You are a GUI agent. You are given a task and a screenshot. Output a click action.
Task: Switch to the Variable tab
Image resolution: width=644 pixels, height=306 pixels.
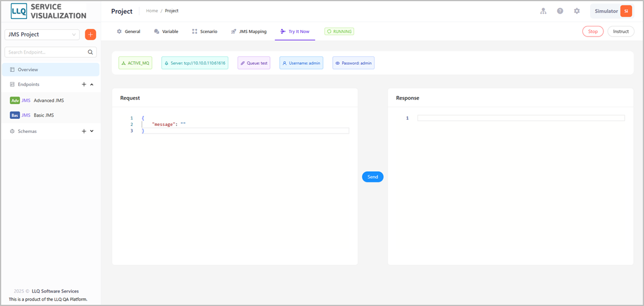click(166, 31)
